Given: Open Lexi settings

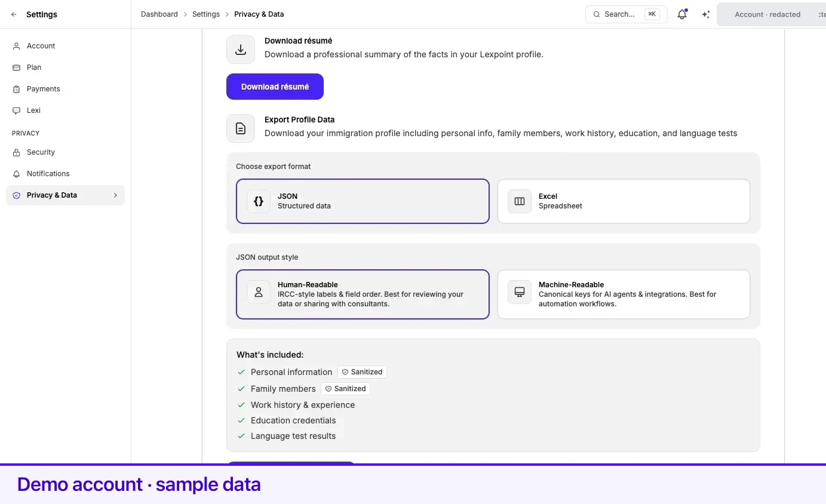Looking at the screenshot, I should 66,110.
